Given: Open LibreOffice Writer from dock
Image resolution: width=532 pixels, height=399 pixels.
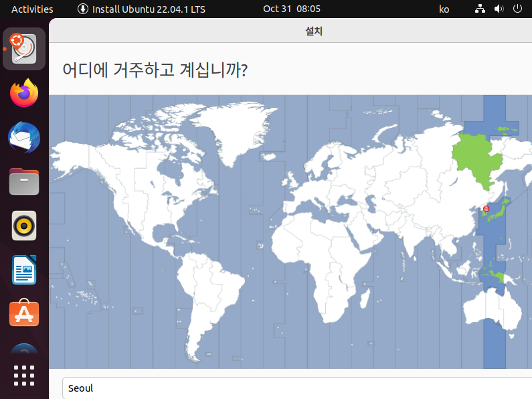Looking at the screenshot, I should [x=23, y=270].
